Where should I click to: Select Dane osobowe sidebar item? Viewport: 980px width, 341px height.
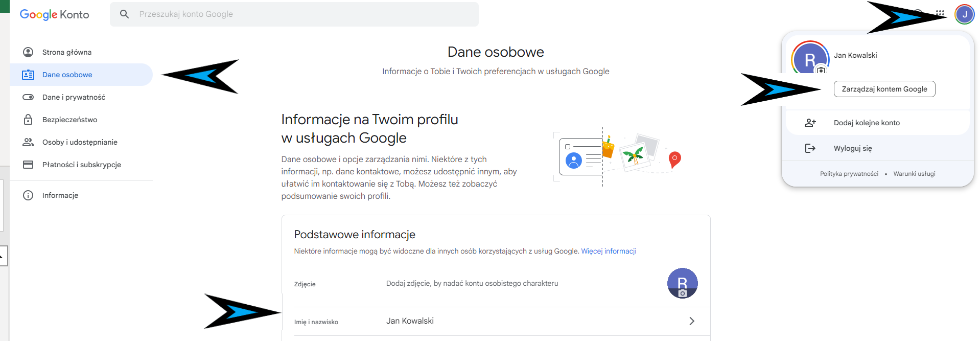(81, 75)
